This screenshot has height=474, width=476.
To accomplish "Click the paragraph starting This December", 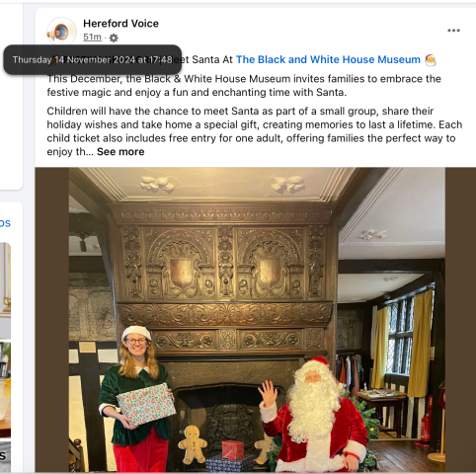I will (244, 86).
